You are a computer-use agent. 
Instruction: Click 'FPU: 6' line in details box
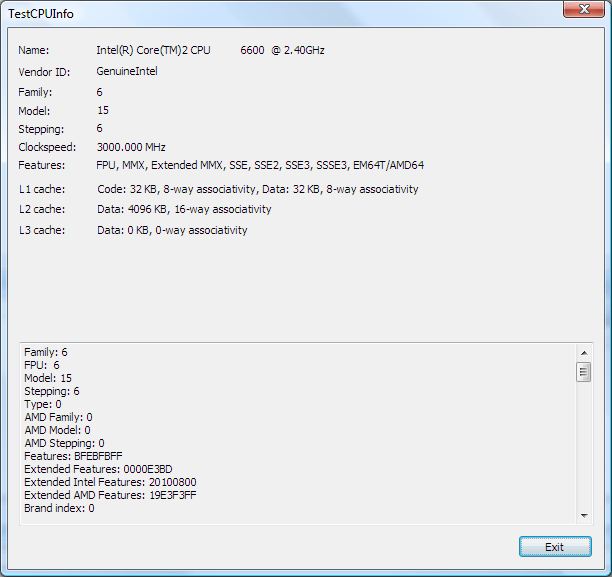point(42,365)
